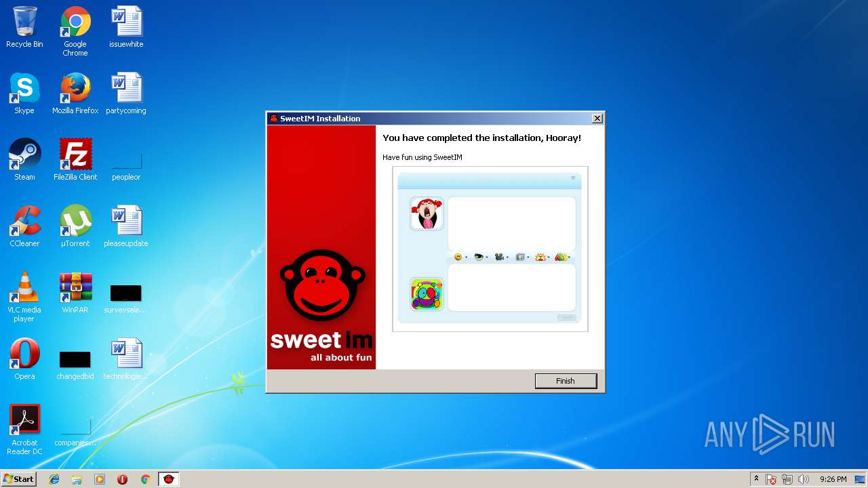Open the network tray icon
868x488 pixels.
(x=787, y=479)
